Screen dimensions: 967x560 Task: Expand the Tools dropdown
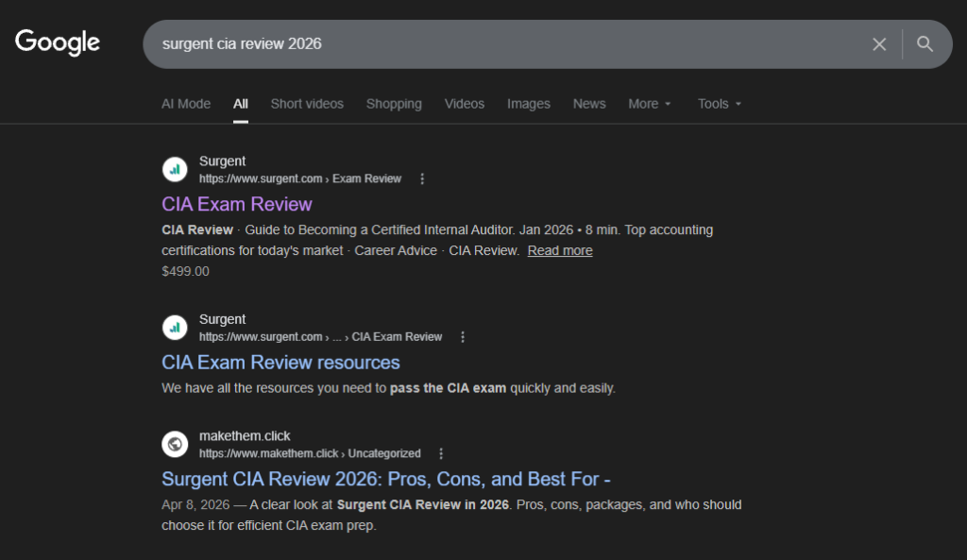pyautogui.click(x=720, y=104)
